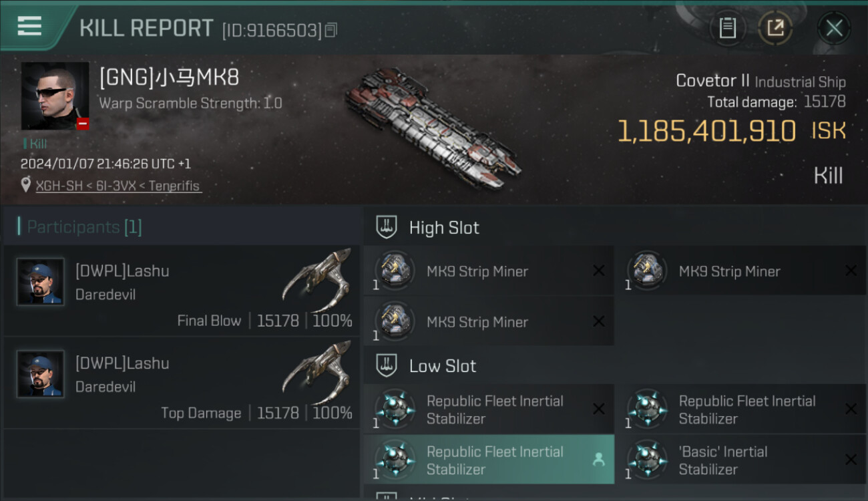Click the victim name [GNG]小马MK8
This screenshot has width=868, height=501.
pyautogui.click(x=169, y=78)
